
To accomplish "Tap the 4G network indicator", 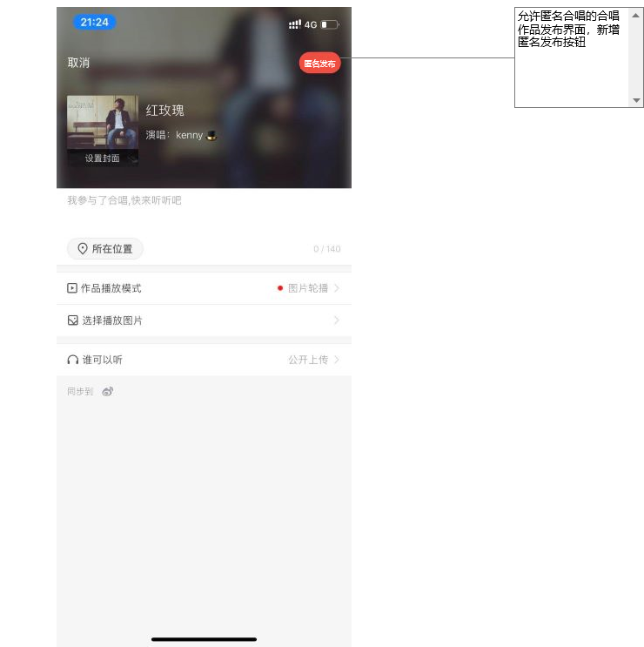I will pos(311,24).
